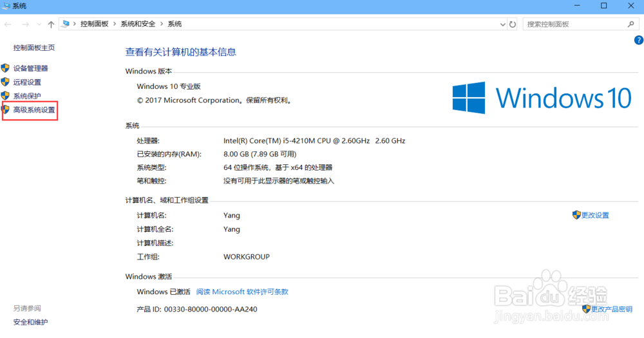
Task: Open 系统保护
Action: (x=27, y=96)
